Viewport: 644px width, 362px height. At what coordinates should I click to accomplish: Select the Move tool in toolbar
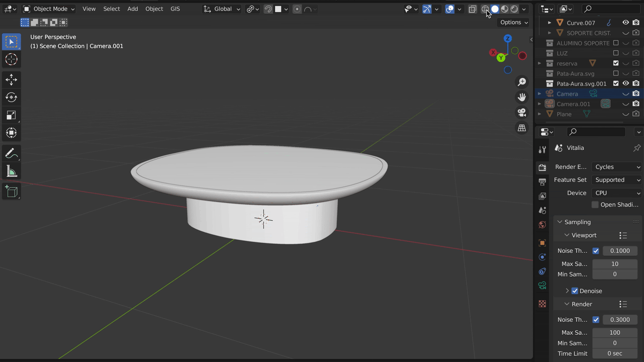pos(11,79)
